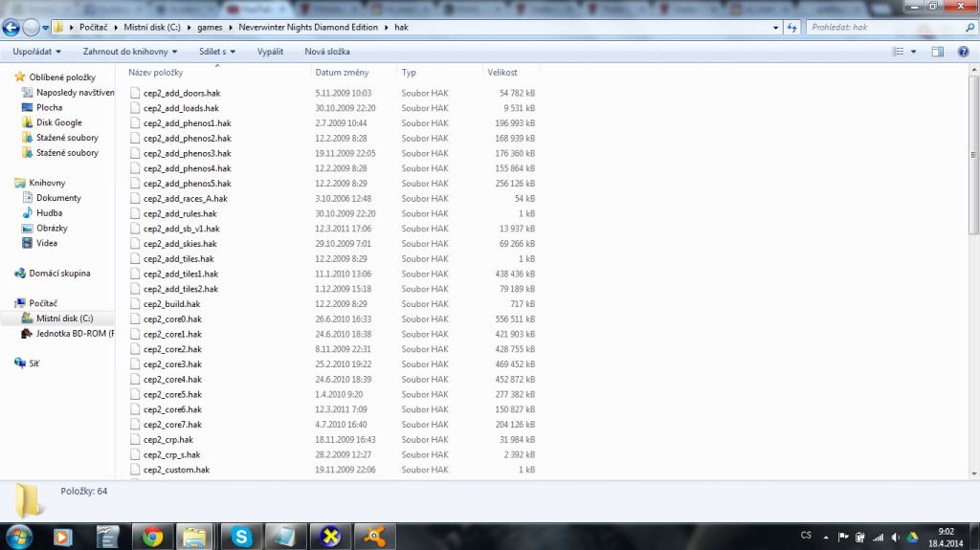Select file icon of cep2_core7.hak
Screen dimensions: 980x550
click(135, 425)
